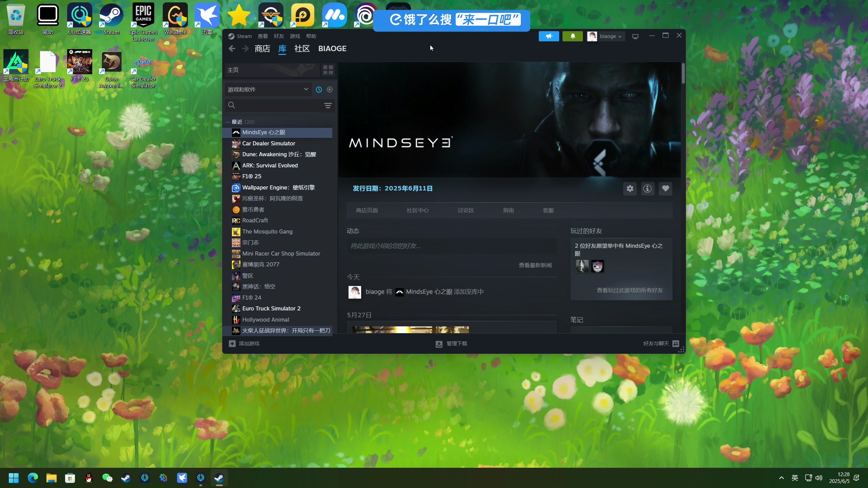Open BIAOGE profile page
Screen dimensions: 868x488
pyautogui.click(x=332, y=49)
